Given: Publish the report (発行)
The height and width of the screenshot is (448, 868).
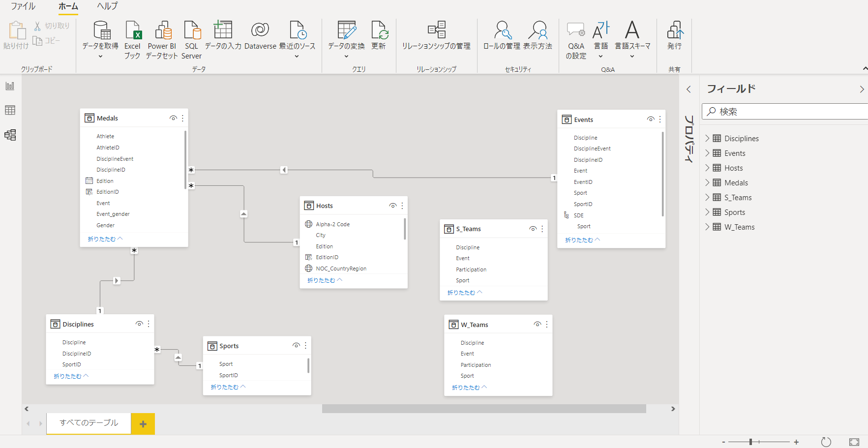Looking at the screenshot, I should pyautogui.click(x=675, y=35).
